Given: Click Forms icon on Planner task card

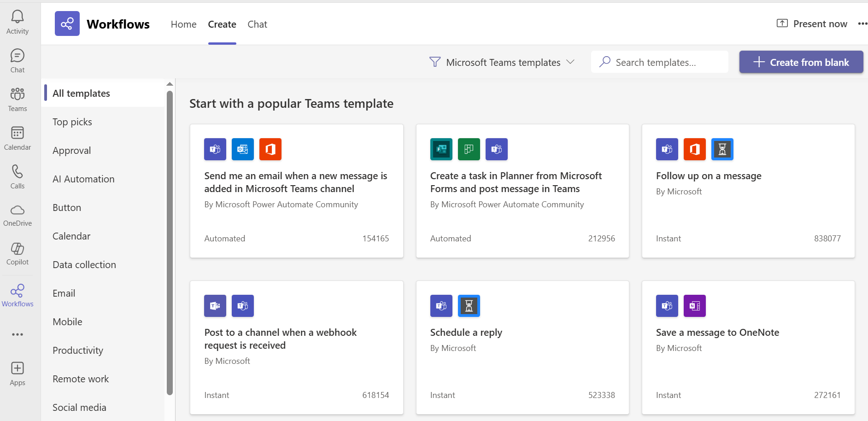Looking at the screenshot, I should click(x=441, y=149).
